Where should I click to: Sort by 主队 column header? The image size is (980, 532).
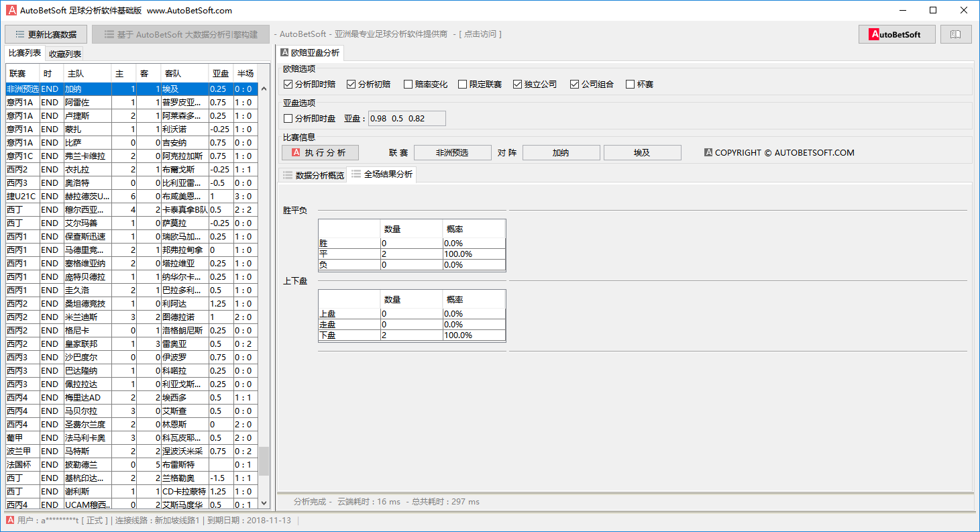pos(87,73)
